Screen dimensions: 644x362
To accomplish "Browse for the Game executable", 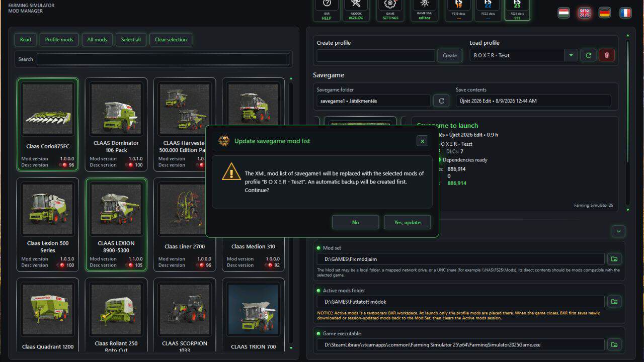I will [x=614, y=345].
